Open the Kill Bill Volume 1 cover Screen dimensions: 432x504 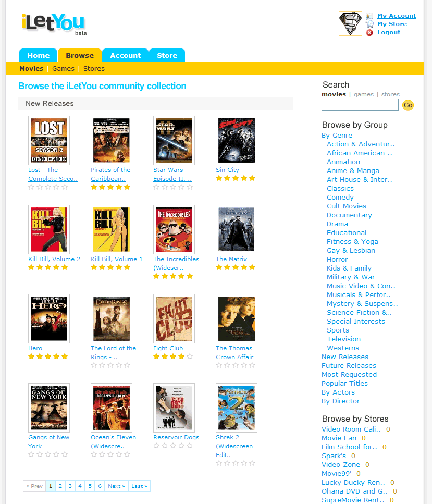(111, 229)
